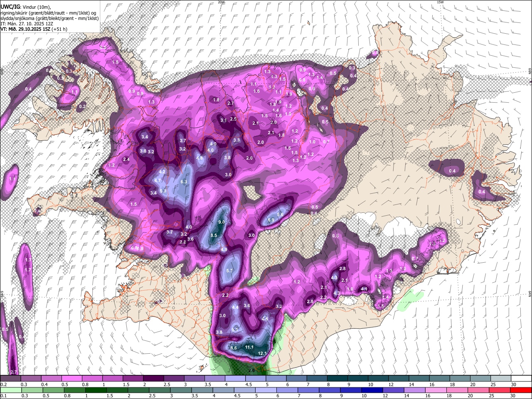Click the lower legend swatch labelled 0.1
532x399 pixels.
(x=10, y=390)
